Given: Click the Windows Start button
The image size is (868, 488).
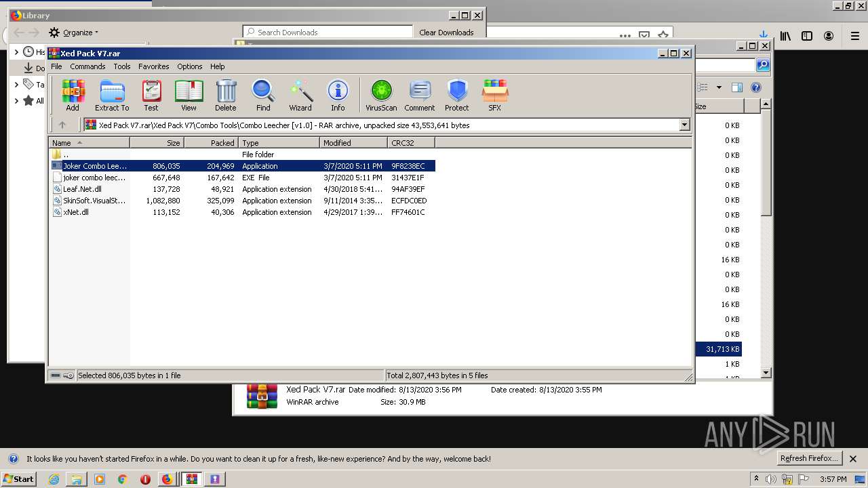Looking at the screenshot, I should coord(18,479).
